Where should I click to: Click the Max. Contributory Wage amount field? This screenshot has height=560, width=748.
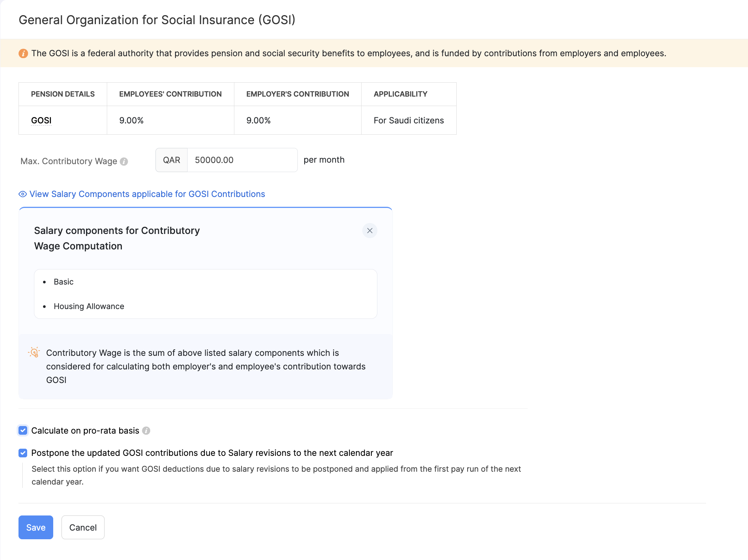coord(242,160)
